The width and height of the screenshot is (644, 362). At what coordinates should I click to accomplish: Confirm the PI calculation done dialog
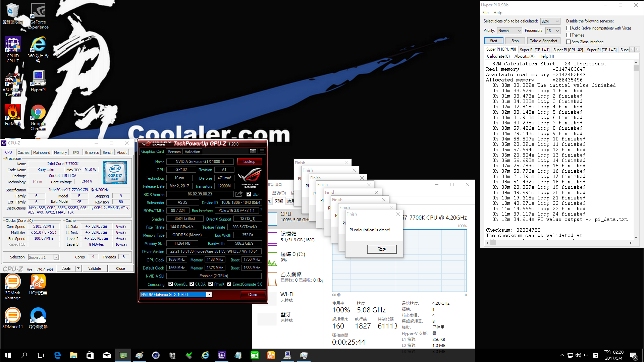pyautogui.click(x=382, y=249)
